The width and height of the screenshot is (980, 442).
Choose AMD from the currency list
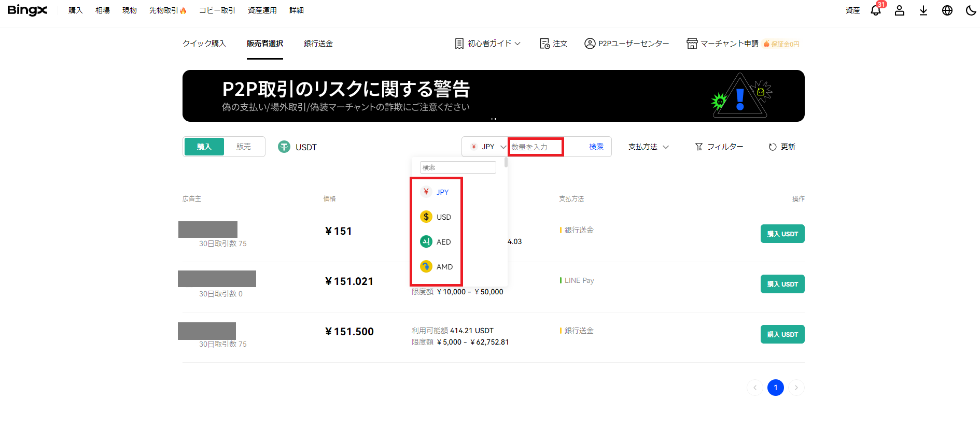445,267
